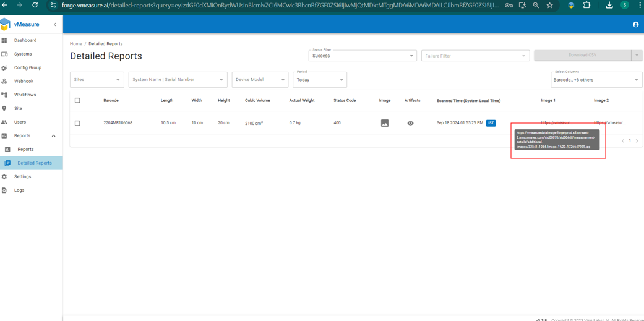Click the Download CSV button
The height and width of the screenshot is (321, 644).
click(582, 55)
